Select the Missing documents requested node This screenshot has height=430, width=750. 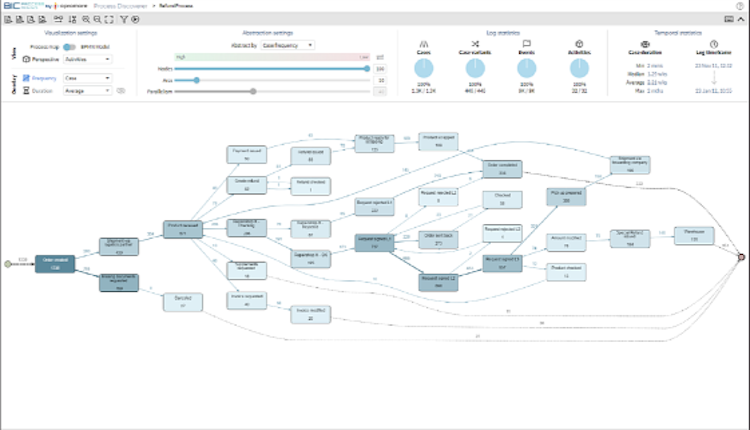click(x=119, y=283)
